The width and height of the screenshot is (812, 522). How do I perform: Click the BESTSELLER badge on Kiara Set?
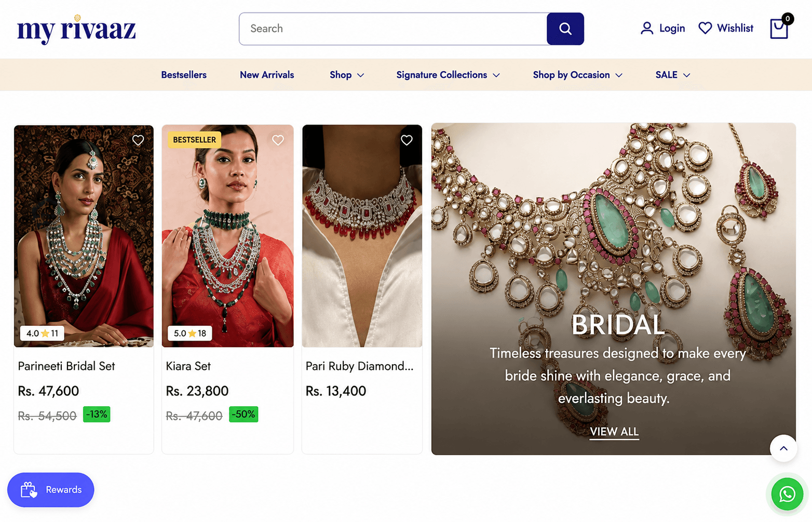click(x=194, y=140)
